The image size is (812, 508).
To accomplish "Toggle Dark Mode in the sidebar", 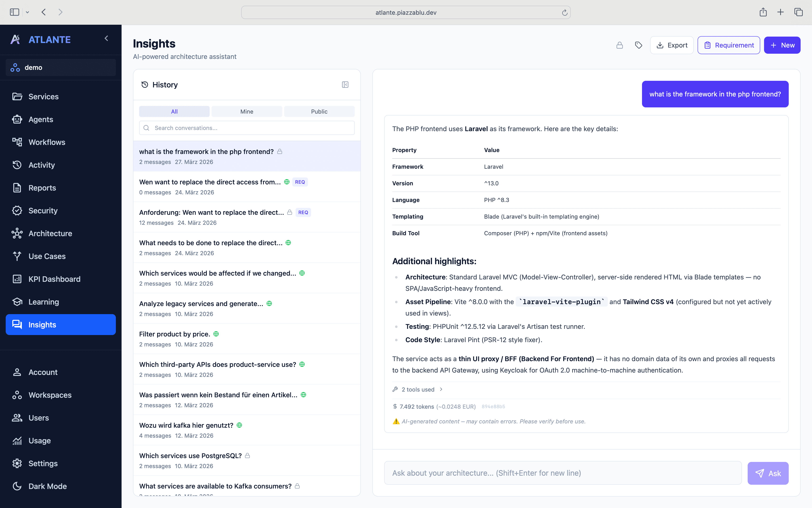I will click(47, 486).
